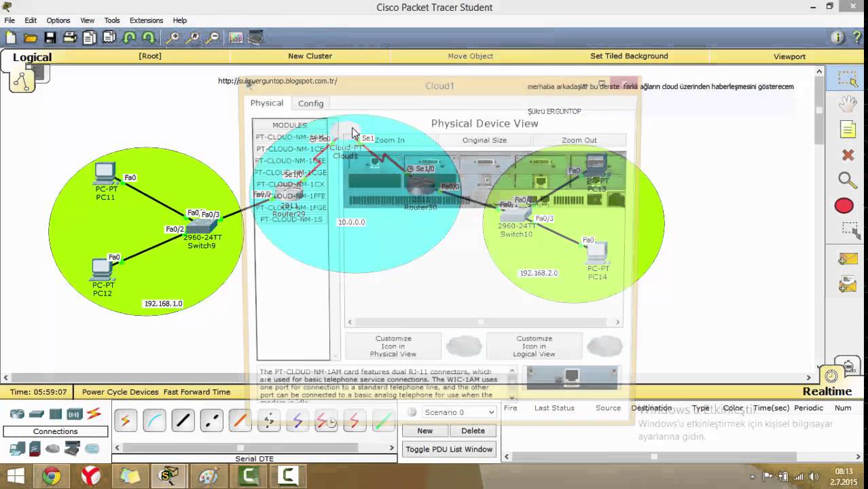Choose the Inspect magnifier tool
This screenshot has width=868, height=489.
847,180
